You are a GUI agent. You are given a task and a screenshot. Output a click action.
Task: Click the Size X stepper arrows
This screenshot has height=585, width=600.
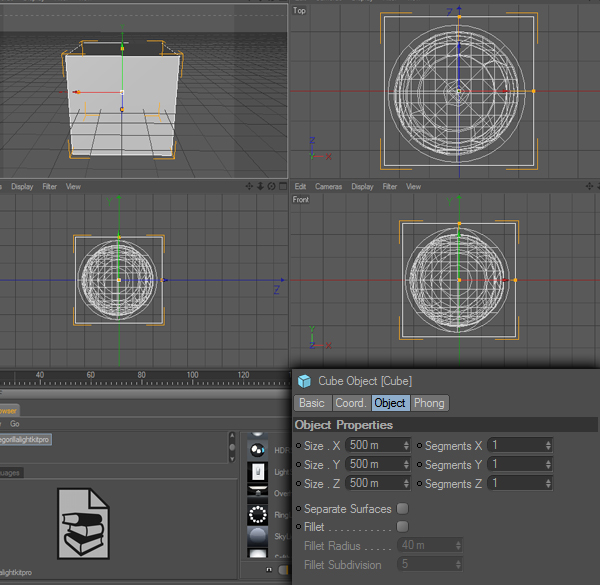(406, 445)
